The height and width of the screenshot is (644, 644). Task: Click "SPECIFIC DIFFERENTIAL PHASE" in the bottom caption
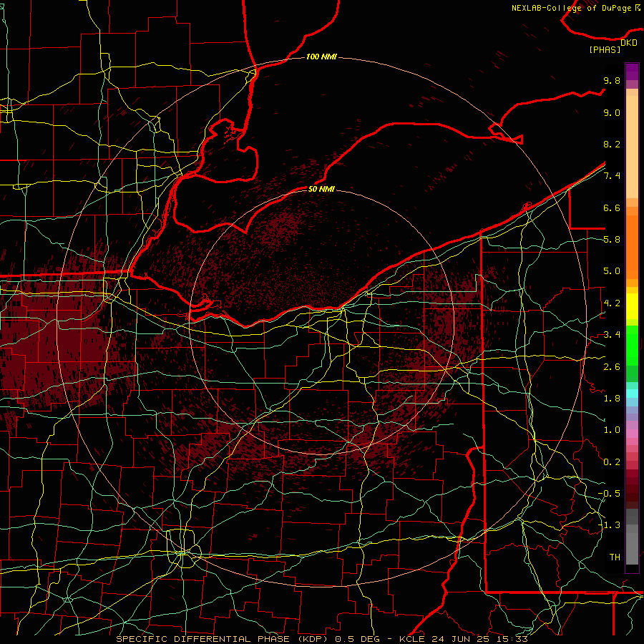click(x=203, y=639)
